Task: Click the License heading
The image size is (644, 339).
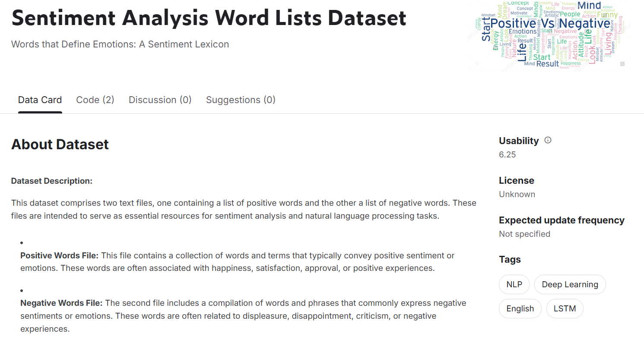Action: tap(517, 180)
